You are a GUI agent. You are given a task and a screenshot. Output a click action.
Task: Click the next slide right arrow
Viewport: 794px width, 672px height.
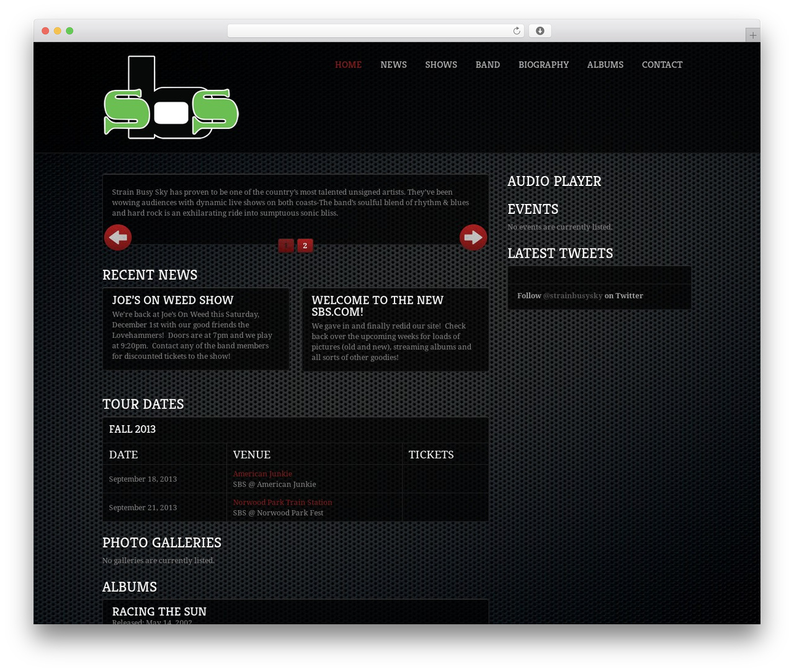tap(473, 237)
